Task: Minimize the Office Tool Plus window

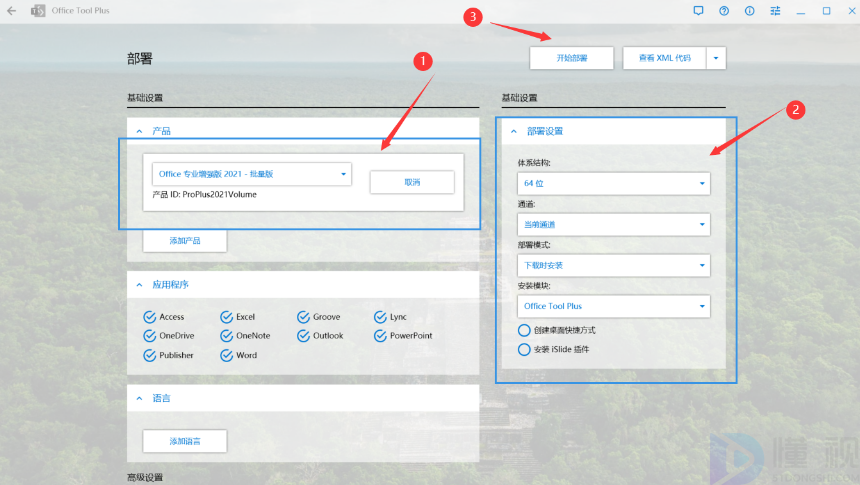Action: point(801,11)
